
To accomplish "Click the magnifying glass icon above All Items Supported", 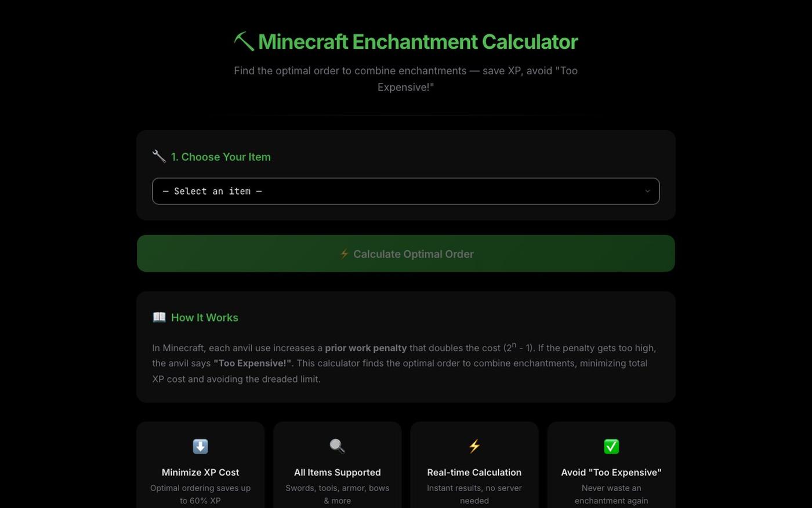I will (x=337, y=446).
